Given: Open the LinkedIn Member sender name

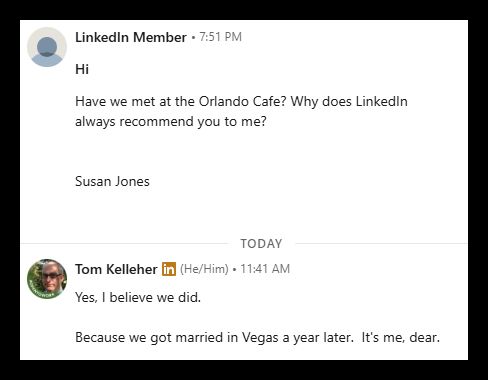Looking at the screenshot, I should point(131,37).
